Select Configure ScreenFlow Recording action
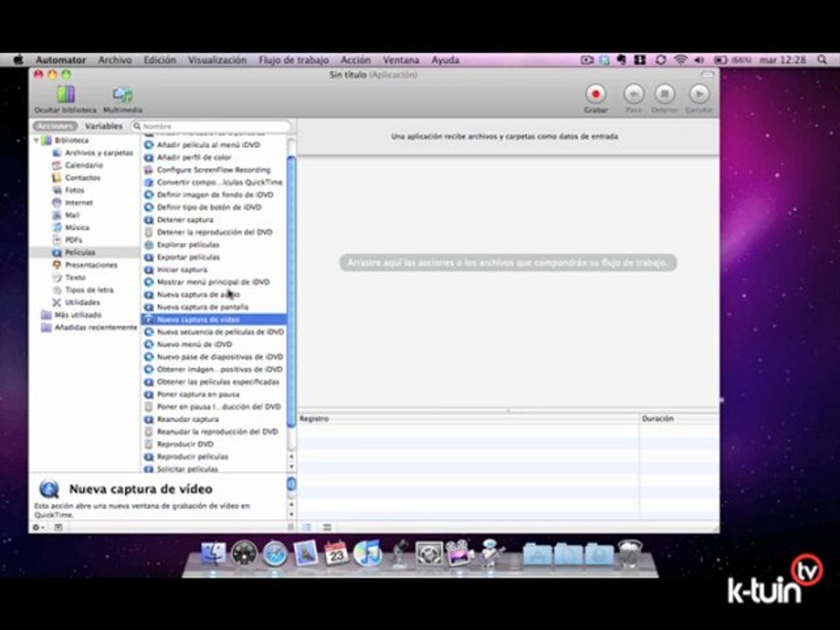840x630 pixels. tap(213, 170)
